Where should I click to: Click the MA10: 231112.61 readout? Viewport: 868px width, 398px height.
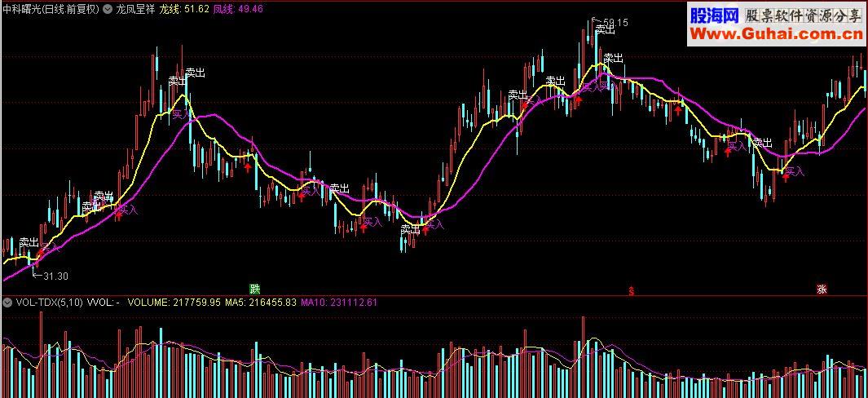(x=339, y=303)
